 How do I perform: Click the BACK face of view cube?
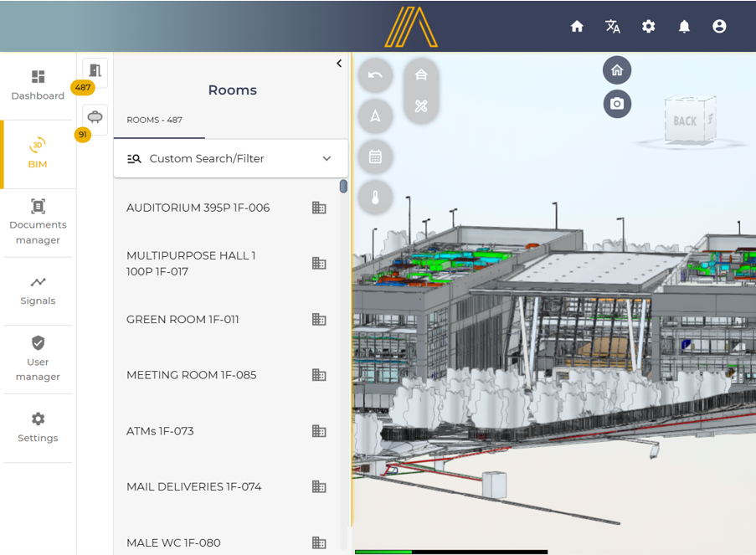[x=685, y=122]
